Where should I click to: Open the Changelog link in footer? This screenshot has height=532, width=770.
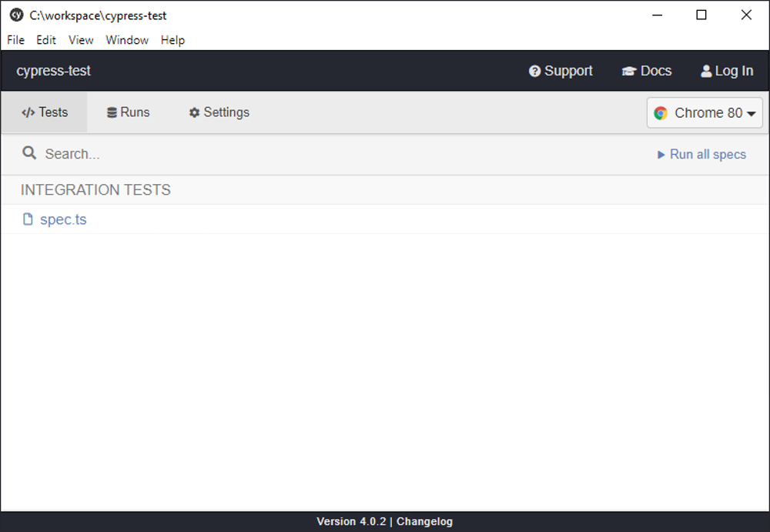click(424, 522)
